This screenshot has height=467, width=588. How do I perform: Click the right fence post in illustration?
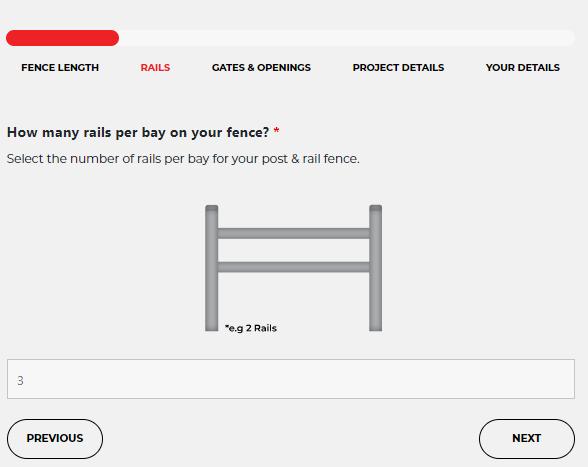pyautogui.click(x=375, y=268)
